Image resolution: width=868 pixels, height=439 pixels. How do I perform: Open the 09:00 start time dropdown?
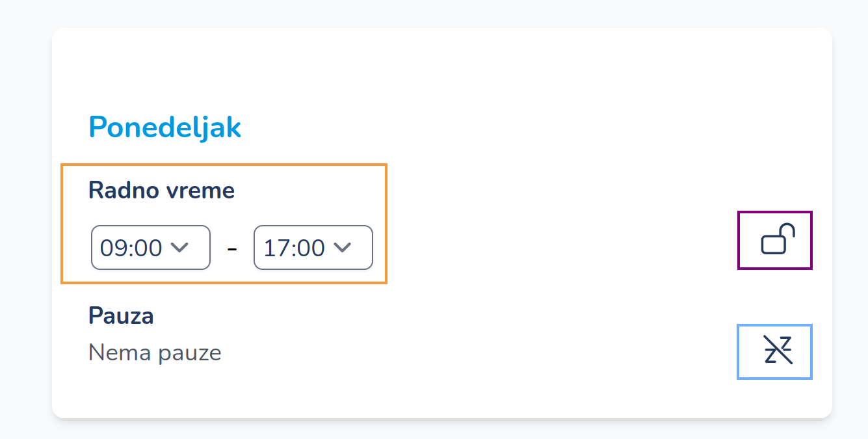[x=151, y=247]
